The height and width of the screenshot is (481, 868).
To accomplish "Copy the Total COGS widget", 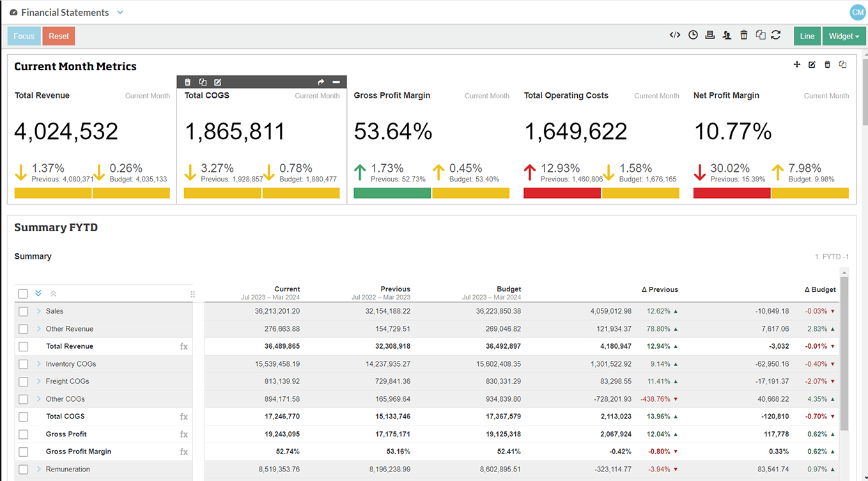I will 203,82.
